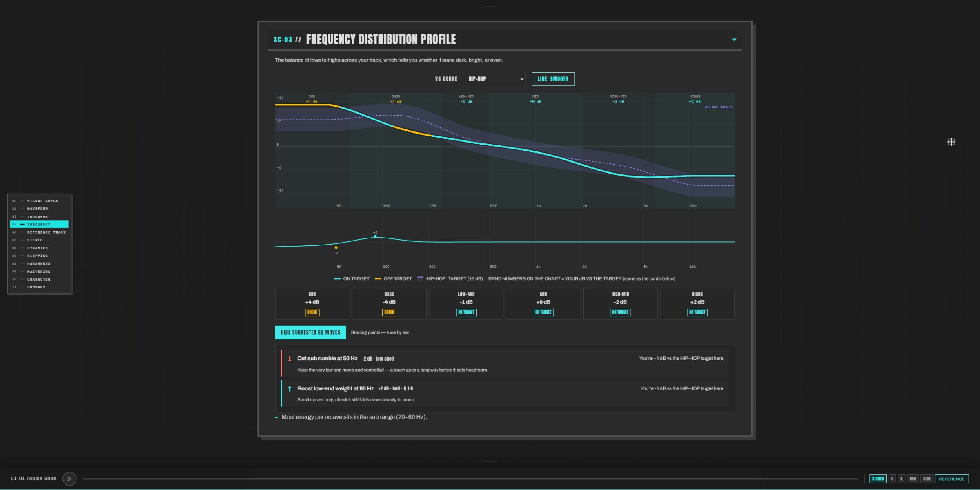This screenshot has width=980, height=490.
Task: Switch to MID channel mode
Action: point(913,479)
